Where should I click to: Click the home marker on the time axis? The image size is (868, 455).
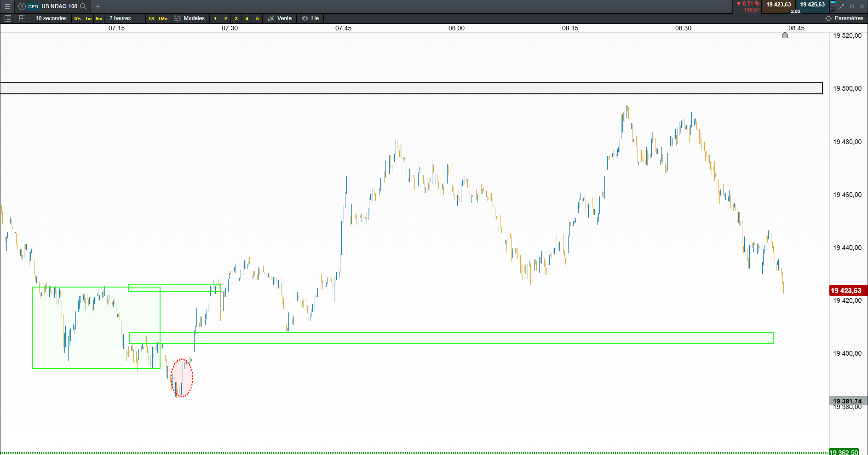785,35
